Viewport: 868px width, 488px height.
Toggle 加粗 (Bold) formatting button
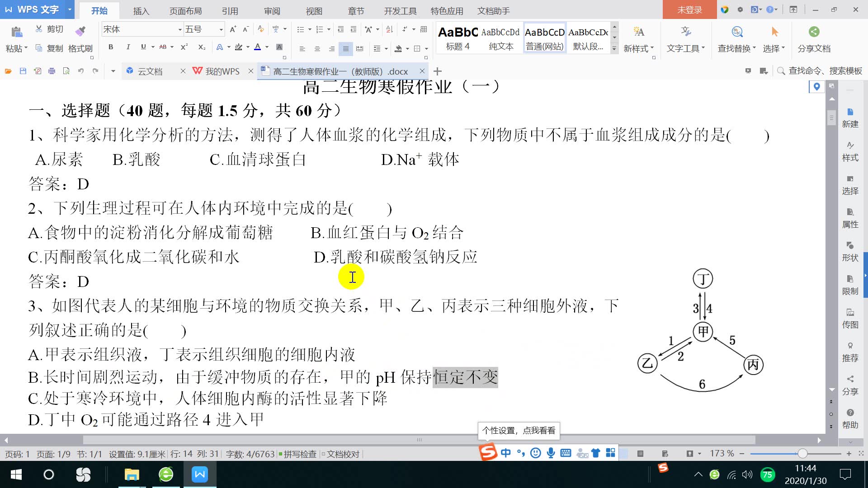point(110,47)
